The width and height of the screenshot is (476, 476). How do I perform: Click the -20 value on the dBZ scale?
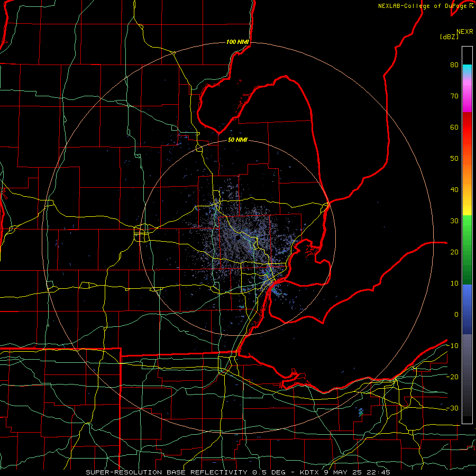pyautogui.click(x=452, y=377)
